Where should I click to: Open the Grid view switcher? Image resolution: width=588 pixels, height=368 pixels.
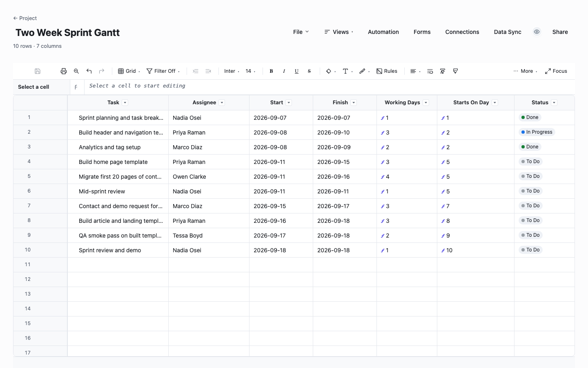click(129, 71)
